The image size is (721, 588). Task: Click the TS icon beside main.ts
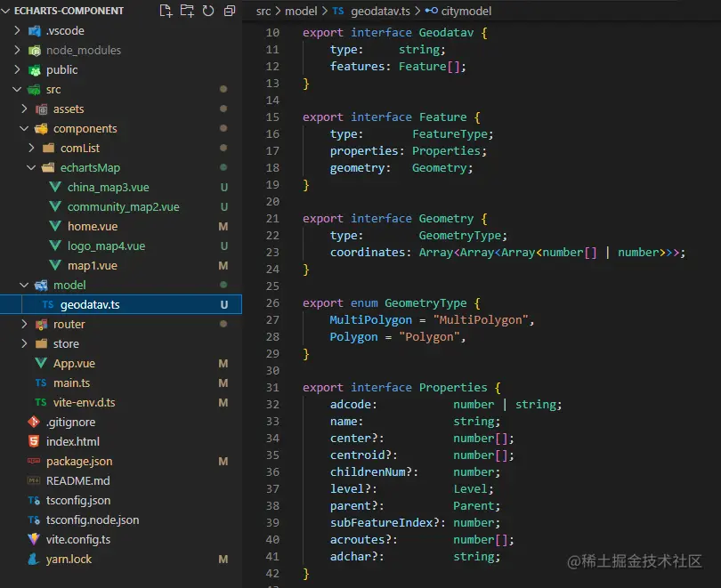tap(41, 383)
